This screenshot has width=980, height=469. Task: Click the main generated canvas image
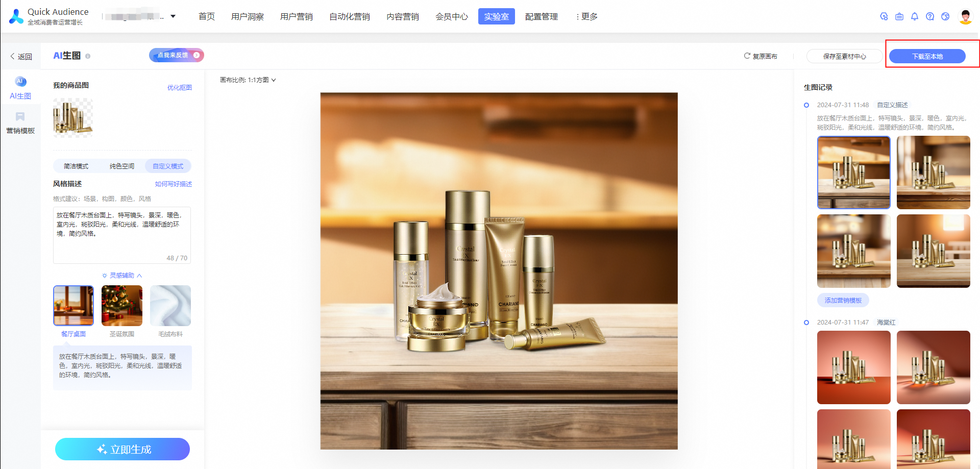click(x=499, y=271)
